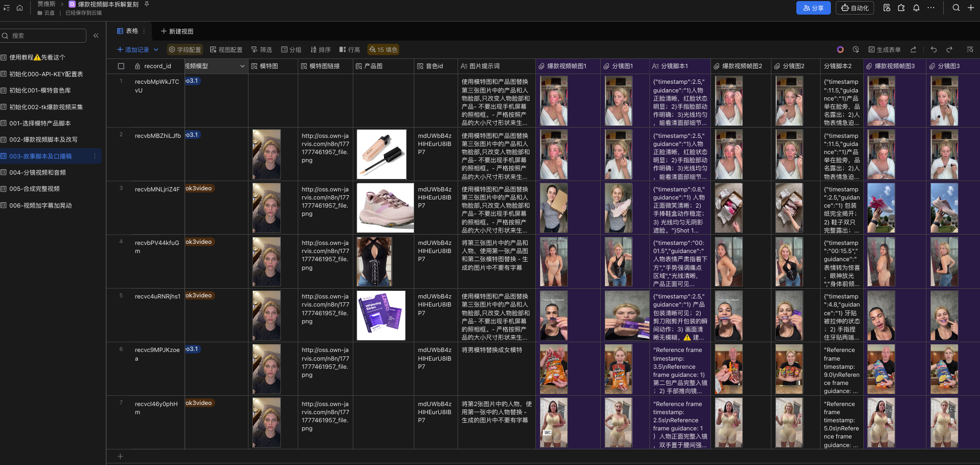This screenshot has height=465, width=980.
Task: Open options for 003-故事脚本及口播稿 table
Action: point(95,156)
